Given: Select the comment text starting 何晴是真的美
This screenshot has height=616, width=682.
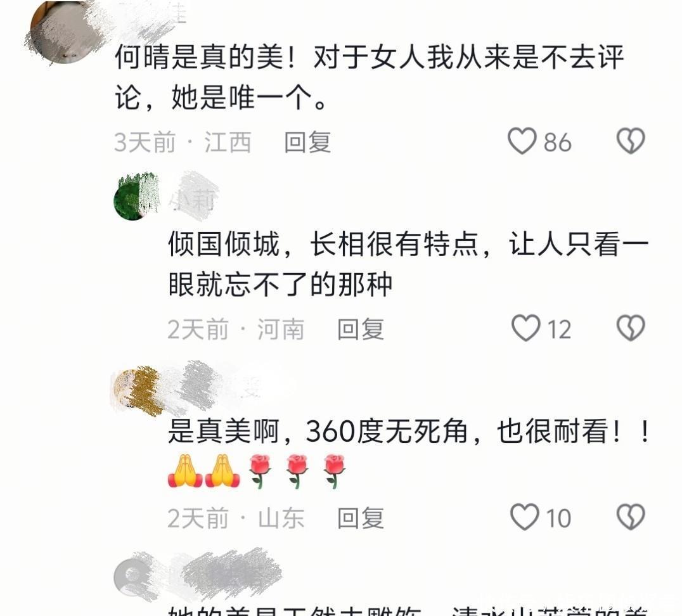Looking at the screenshot, I should coord(370,77).
